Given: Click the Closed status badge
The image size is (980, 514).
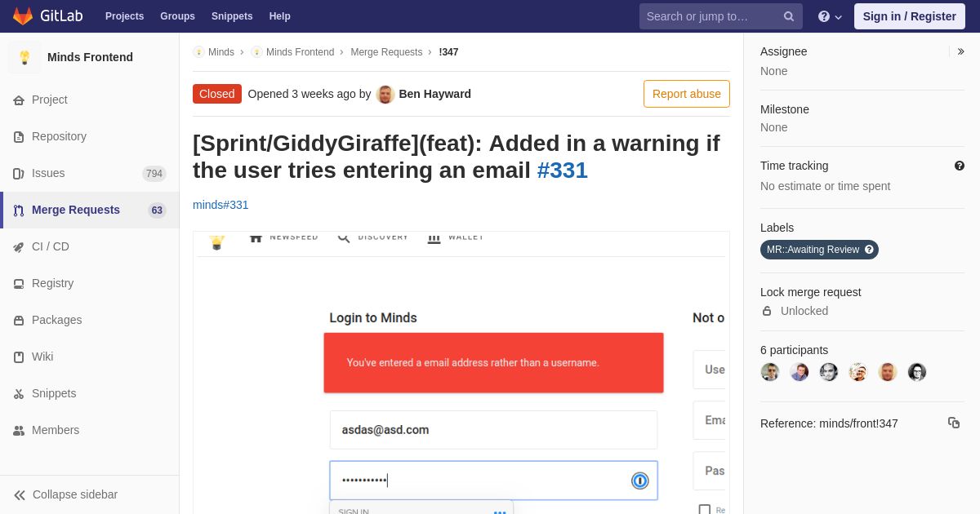Looking at the screenshot, I should click(217, 94).
